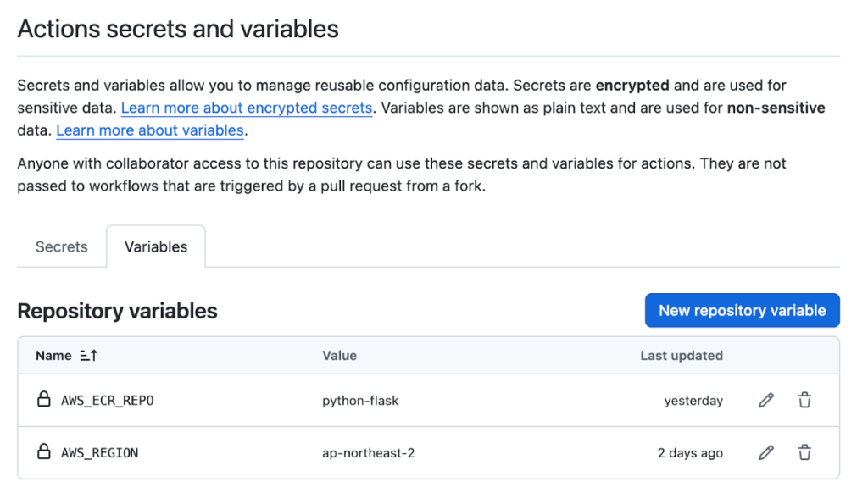868x504 pixels.
Task: Click the yesterday timestamp in AWS_ECR_REPO row
Action: (693, 401)
